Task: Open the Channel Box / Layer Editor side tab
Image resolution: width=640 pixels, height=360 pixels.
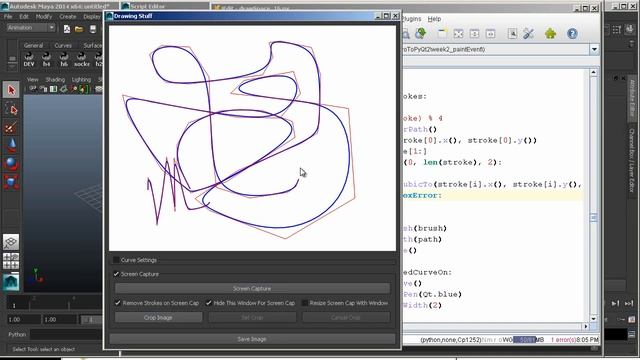Action: click(x=631, y=160)
